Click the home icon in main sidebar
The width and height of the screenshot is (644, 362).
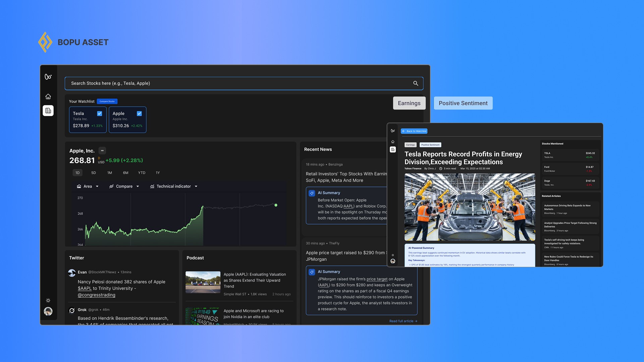click(x=48, y=97)
